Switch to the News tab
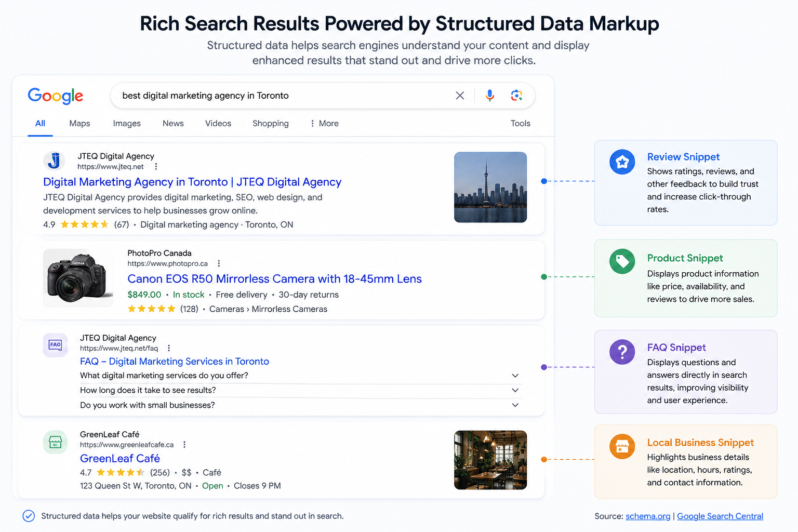The image size is (798, 532). (x=173, y=123)
